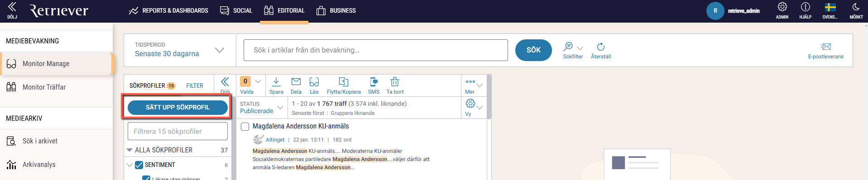Screen dimensions: 868x180
Task: Click the Ta bort trash icon
Action: pos(395,82)
